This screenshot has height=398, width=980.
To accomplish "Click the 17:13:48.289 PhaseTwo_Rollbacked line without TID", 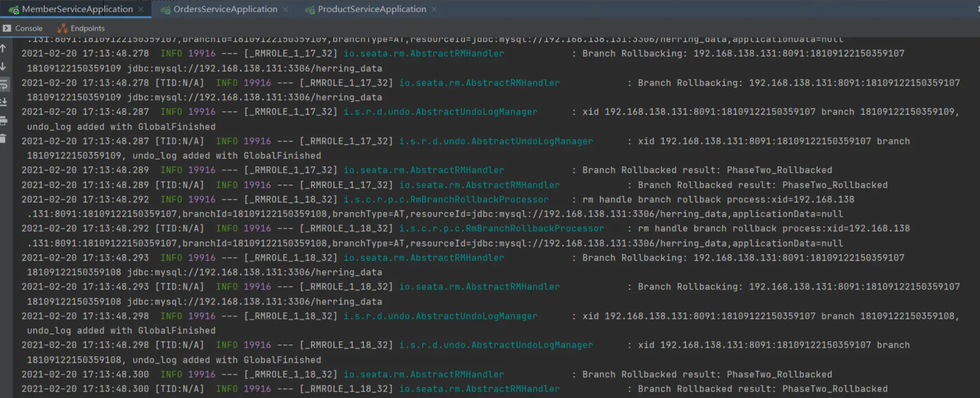I will 427,170.
